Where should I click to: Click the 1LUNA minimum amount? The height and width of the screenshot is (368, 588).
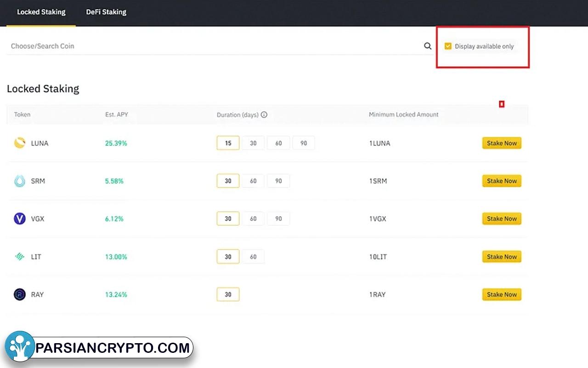point(379,143)
